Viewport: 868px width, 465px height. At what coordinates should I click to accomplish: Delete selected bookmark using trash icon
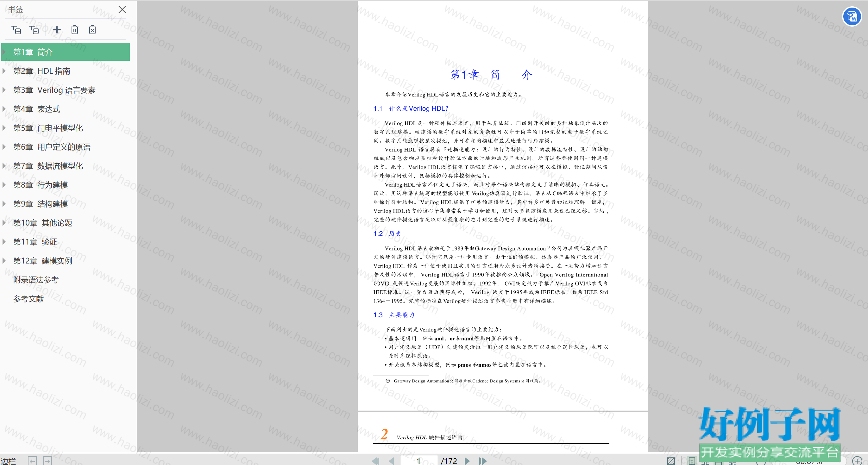(x=75, y=30)
